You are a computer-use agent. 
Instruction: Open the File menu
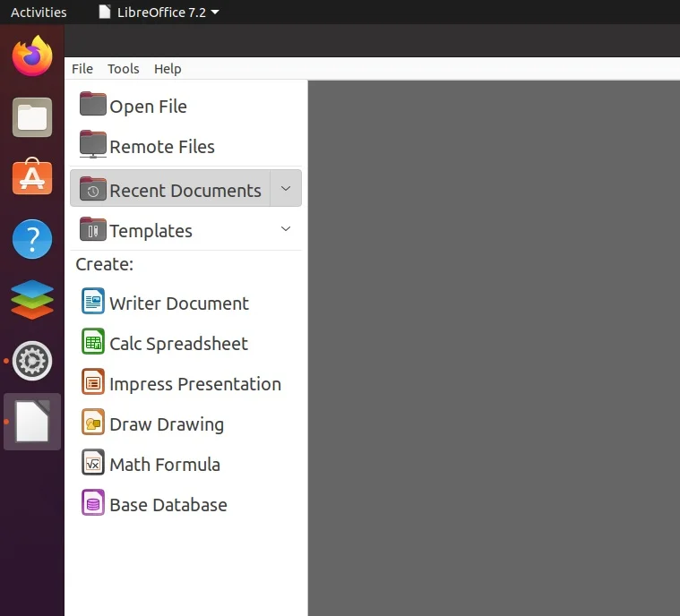[x=82, y=68]
